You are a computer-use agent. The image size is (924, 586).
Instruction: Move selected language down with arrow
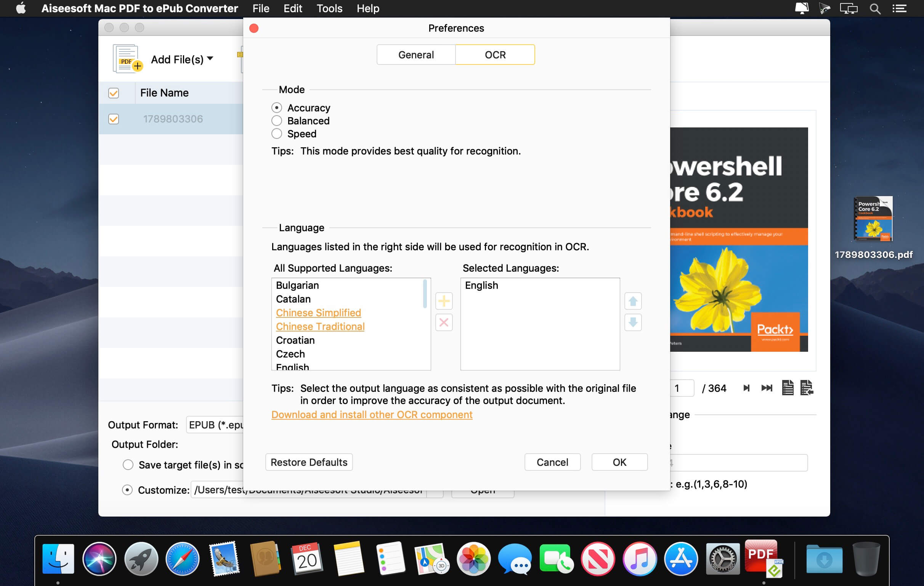[x=633, y=322]
